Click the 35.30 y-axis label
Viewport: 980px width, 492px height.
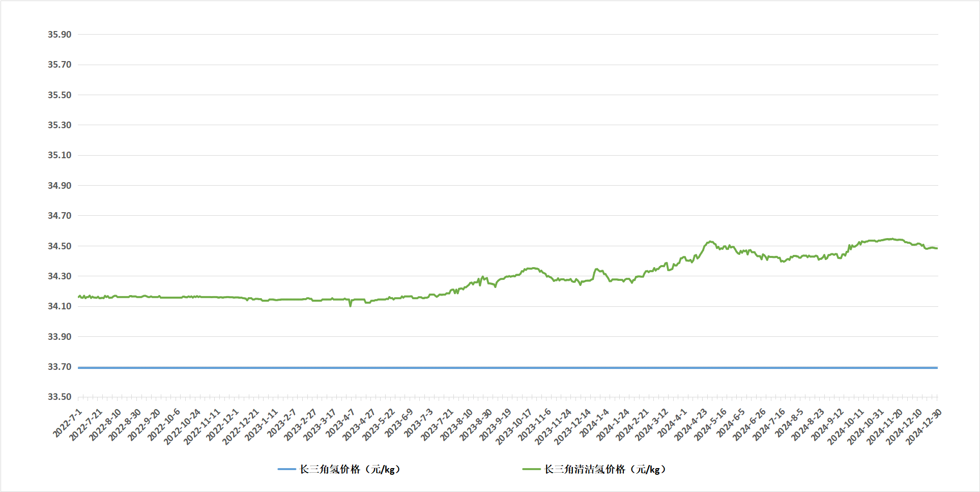(60, 125)
